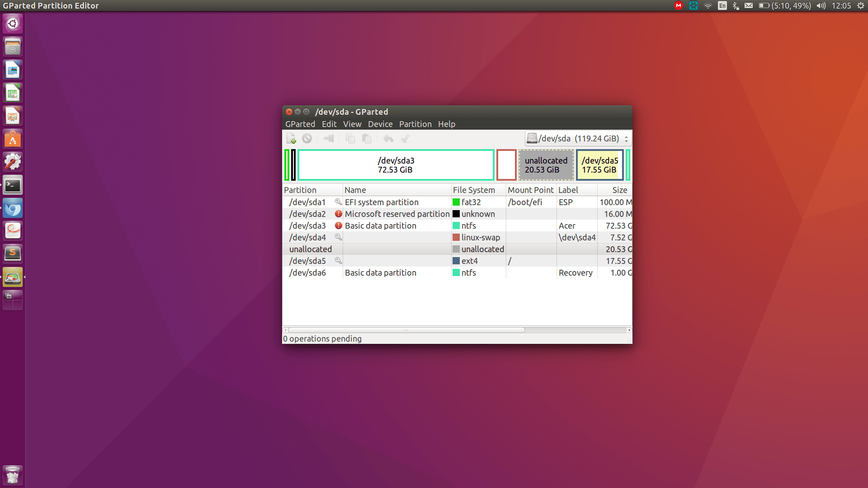Open the Device menu
The image size is (868, 488).
380,124
